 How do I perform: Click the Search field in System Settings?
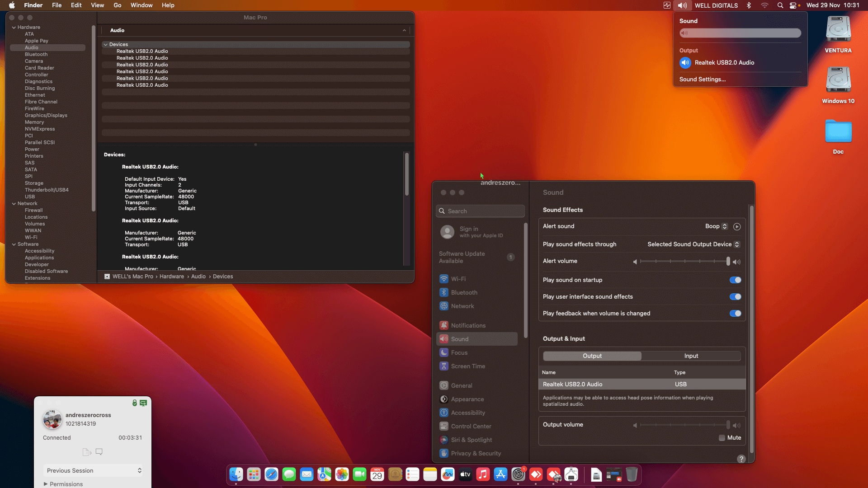click(480, 211)
